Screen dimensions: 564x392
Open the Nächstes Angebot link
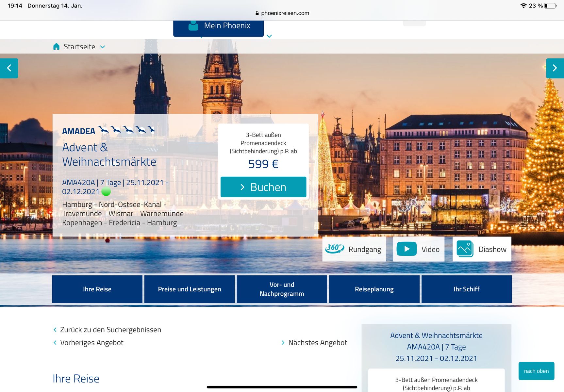[317, 343]
